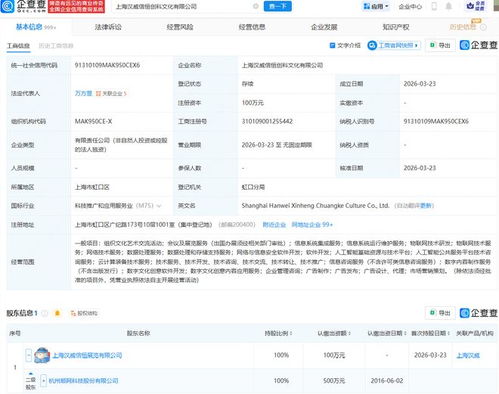Image resolution: width=499 pixels, height=394 pixels.
Task: Go to 企业中心
Action: click(x=410, y=7)
